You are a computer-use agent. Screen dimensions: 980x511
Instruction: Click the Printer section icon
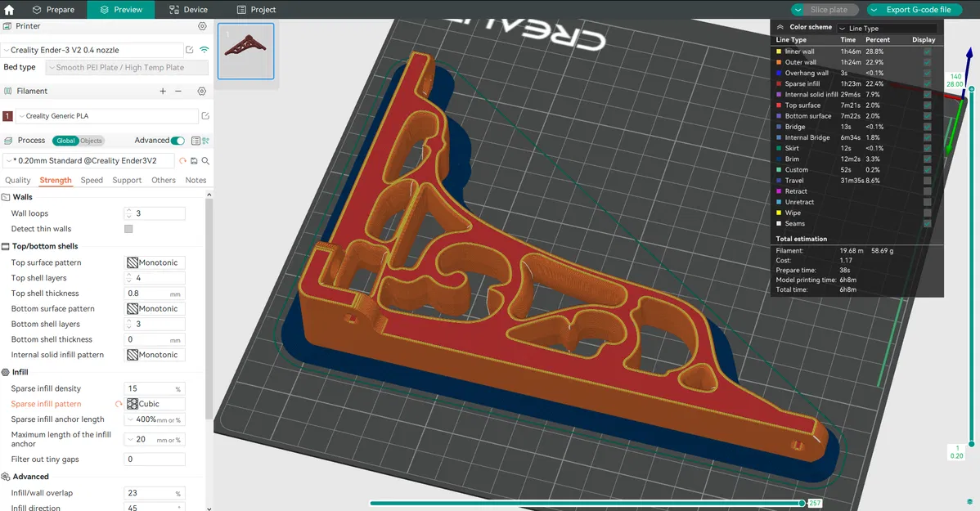(x=7, y=26)
